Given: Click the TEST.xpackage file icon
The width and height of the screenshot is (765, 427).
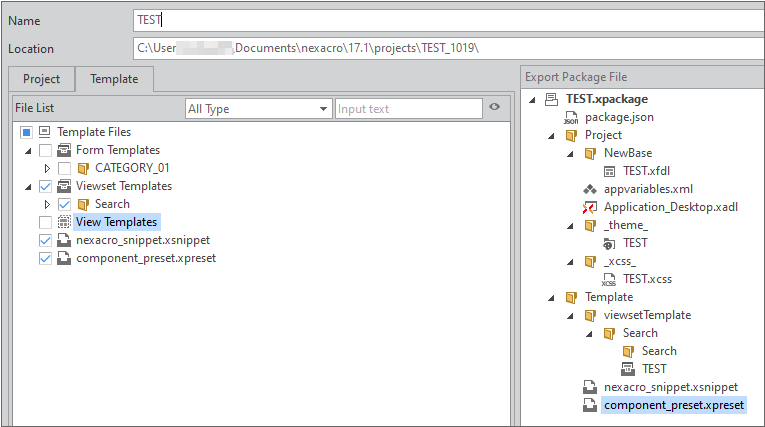Looking at the screenshot, I should click(552, 99).
